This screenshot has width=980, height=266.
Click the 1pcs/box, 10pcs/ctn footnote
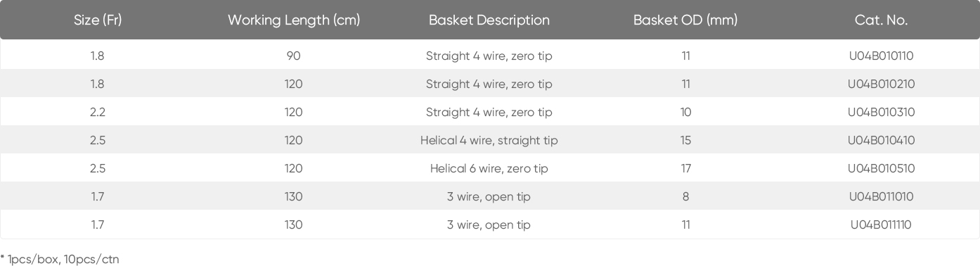coord(60,260)
